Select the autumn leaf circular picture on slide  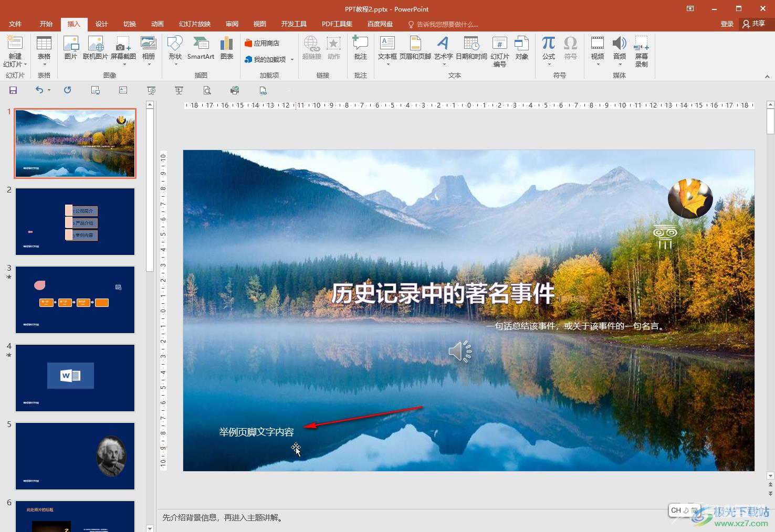(x=690, y=198)
